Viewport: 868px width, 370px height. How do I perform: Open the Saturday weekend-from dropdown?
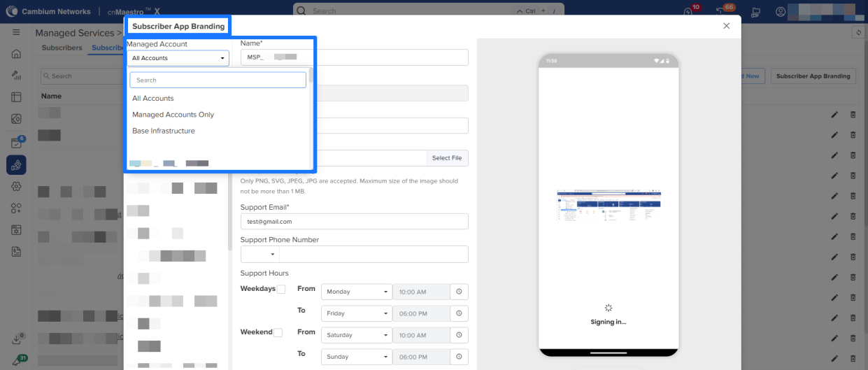coord(356,335)
